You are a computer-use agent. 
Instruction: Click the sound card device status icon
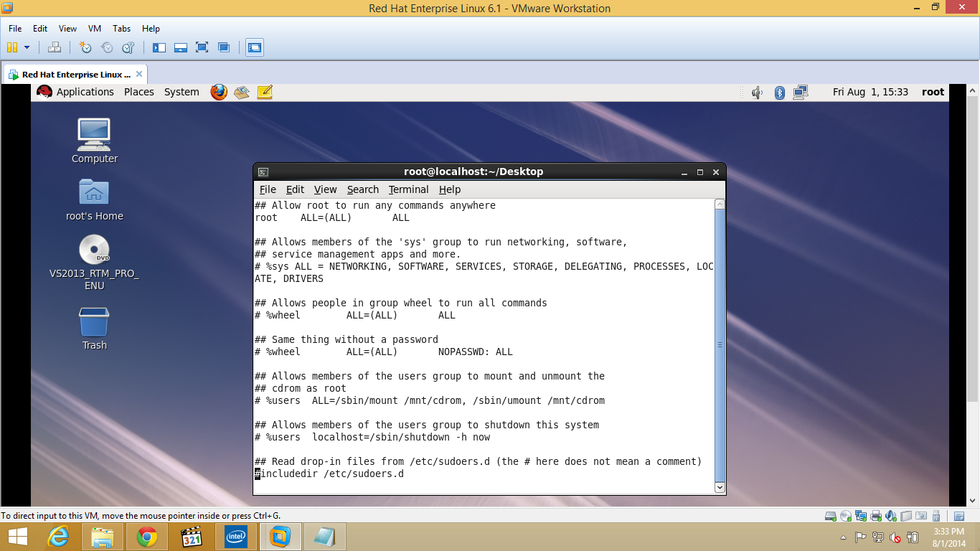coord(890,516)
